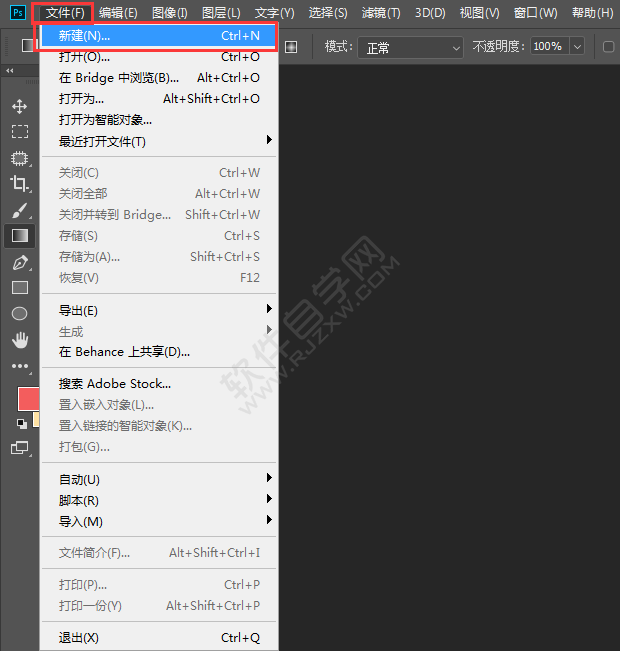Choose 打开(O)... menu item

click(158, 56)
